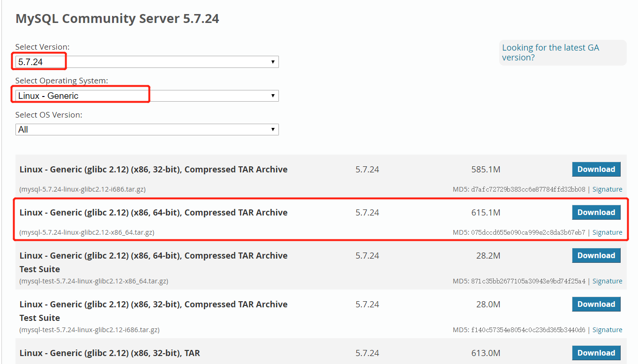Click file name mysql-5.7.24-linux-glibc2.12-x86_64.tar.gz
This screenshot has width=638, height=364.
click(87, 232)
